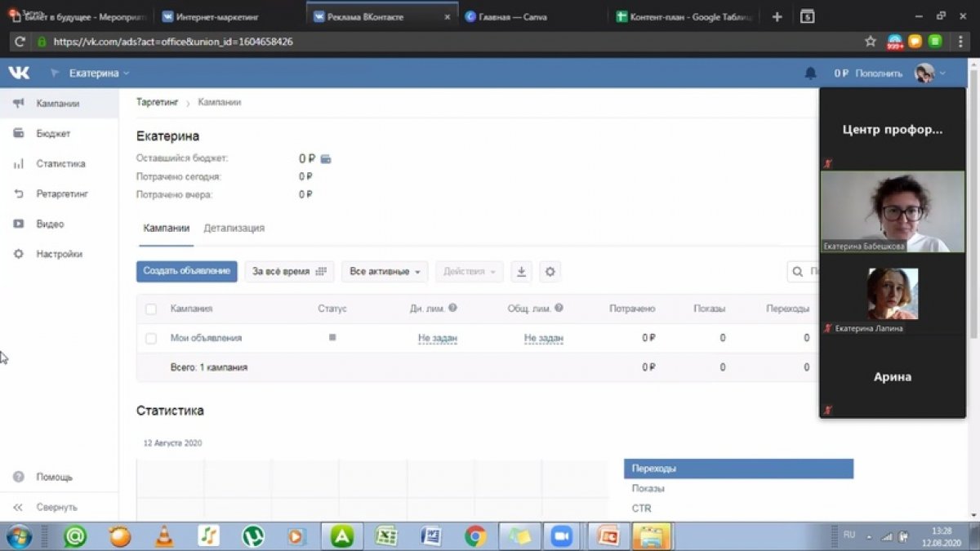Check the Мои объявления campaign checkbox

(150, 338)
